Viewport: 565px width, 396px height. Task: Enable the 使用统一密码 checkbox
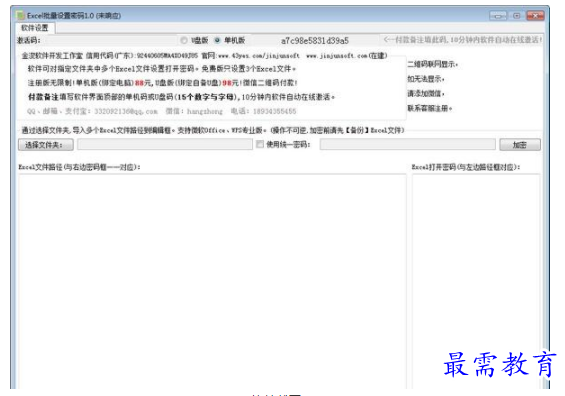coord(259,144)
